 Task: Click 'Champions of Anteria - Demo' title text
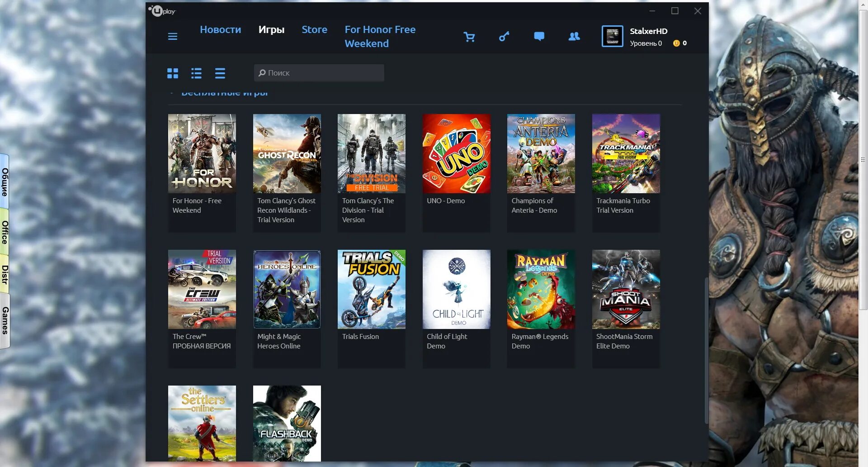point(534,205)
